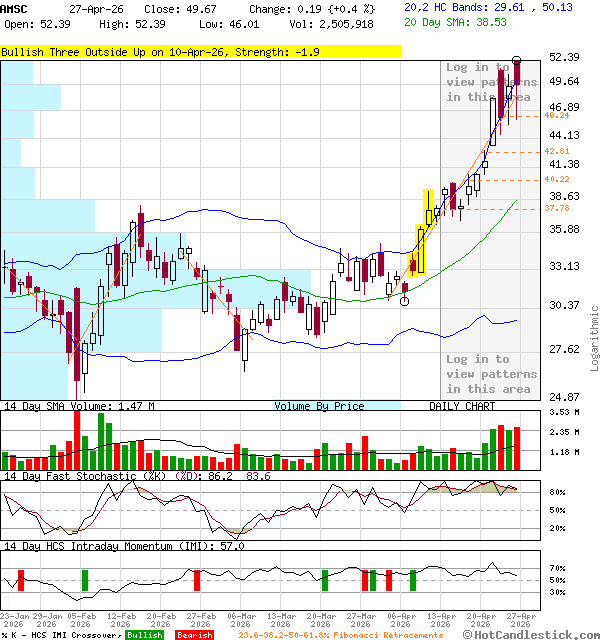Click the Volume By Price label

coord(319,406)
